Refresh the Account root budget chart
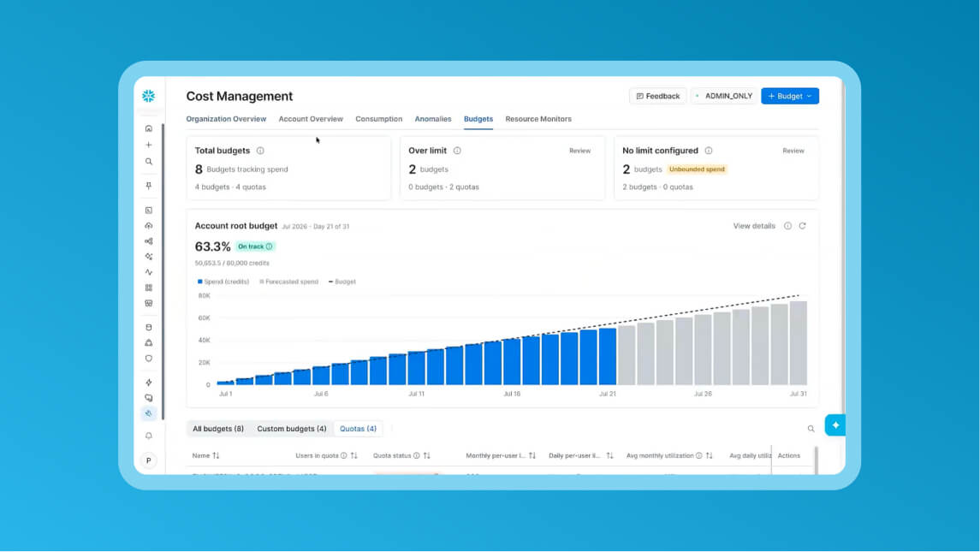Image resolution: width=980 pixels, height=552 pixels. click(803, 226)
